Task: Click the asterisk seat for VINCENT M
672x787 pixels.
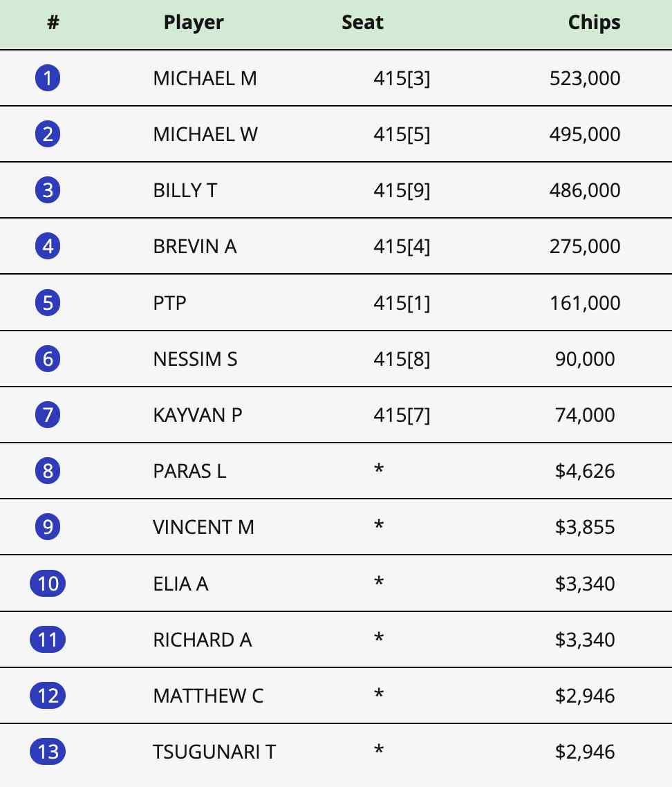Action: click(x=378, y=527)
